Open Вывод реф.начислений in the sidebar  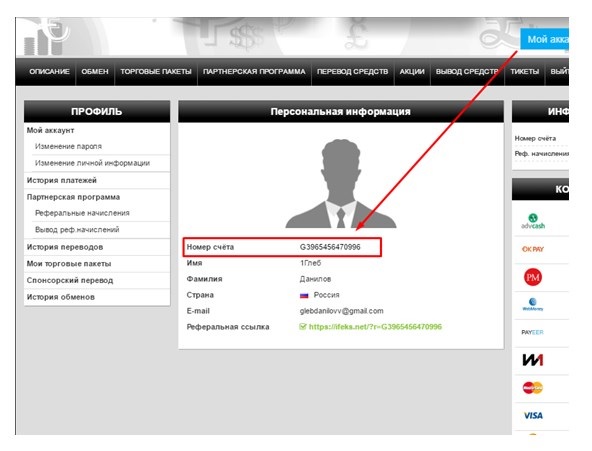77,230
